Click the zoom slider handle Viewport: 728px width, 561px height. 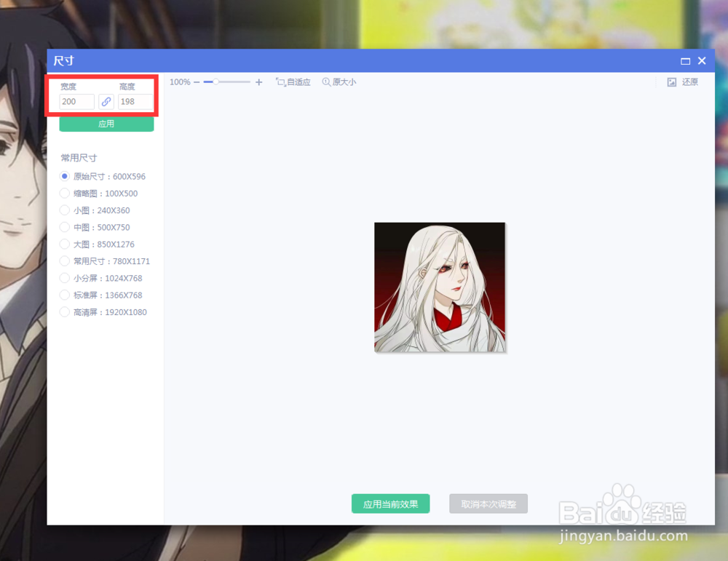tap(216, 81)
